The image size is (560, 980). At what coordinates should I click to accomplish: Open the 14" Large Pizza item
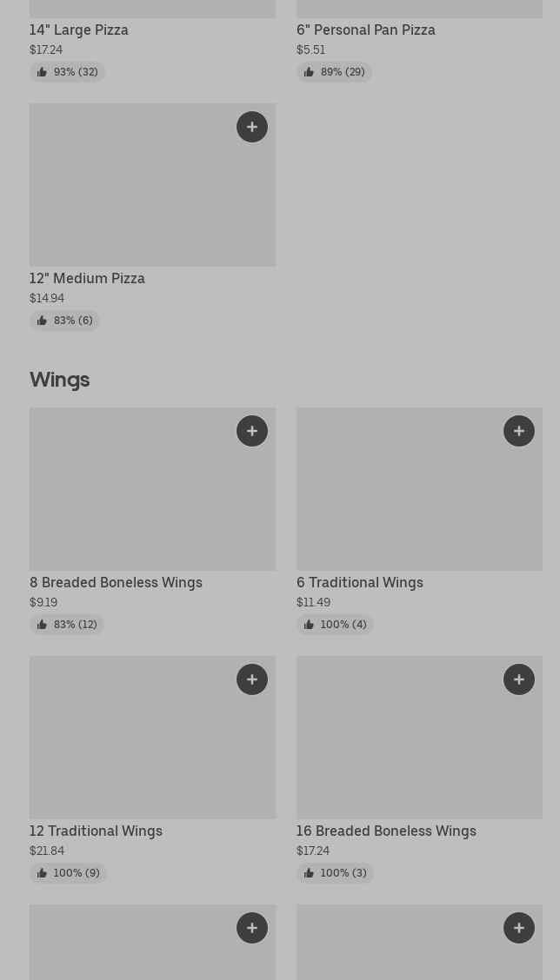click(79, 30)
